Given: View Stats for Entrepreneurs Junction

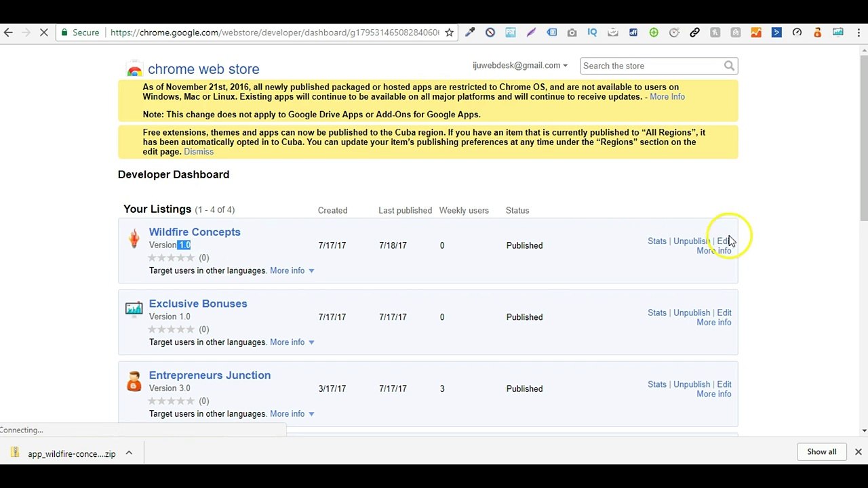Looking at the screenshot, I should (x=657, y=385).
